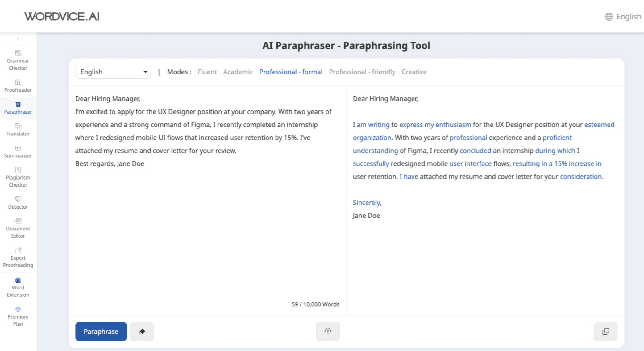
Task: Switch to Fluent paraphrasing mode
Action: point(207,72)
